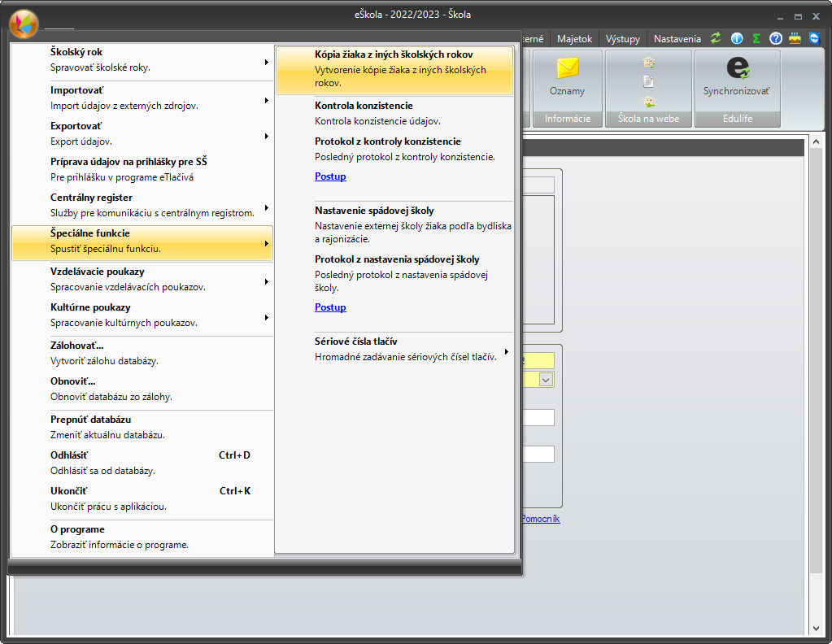The image size is (832, 644).
Task: Open the Majetok ribbon tab
Action: [x=574, y=39]
